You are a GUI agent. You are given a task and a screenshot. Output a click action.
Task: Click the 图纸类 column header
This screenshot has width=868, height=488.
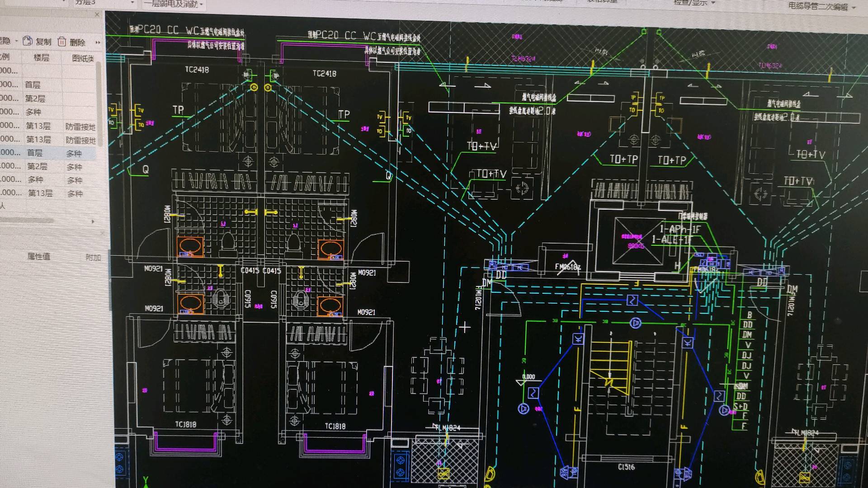(83, 58)
